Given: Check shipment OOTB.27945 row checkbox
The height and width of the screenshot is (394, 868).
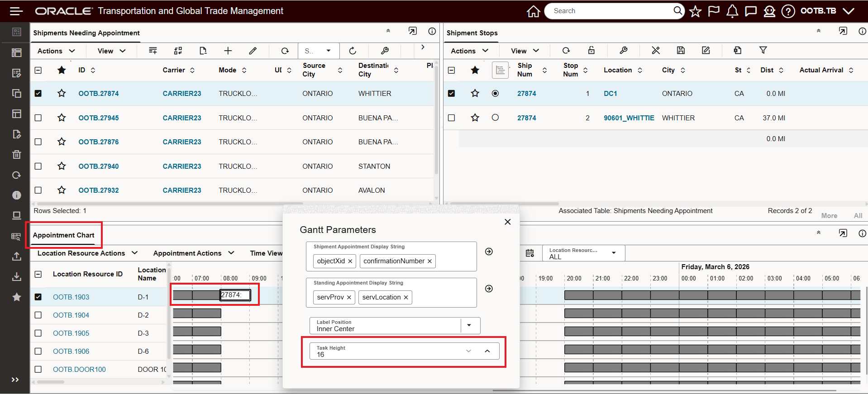Looking at the screenshot, I should tap(38, 118).
